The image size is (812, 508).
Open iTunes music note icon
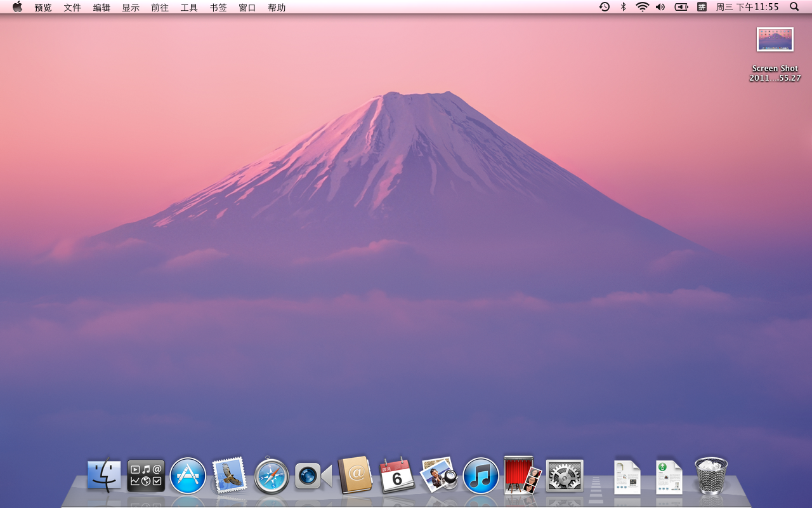coord(481,476)
